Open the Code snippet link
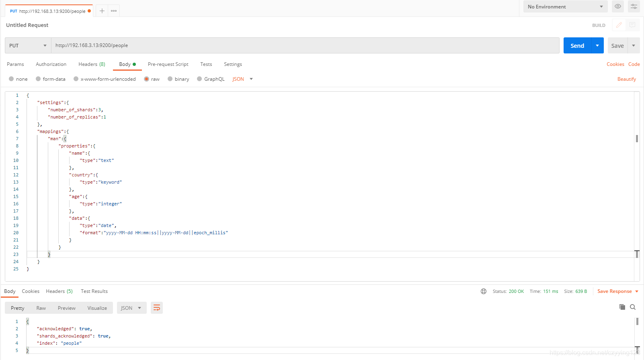Screen dimensions: 644x360 click(634, 64)
